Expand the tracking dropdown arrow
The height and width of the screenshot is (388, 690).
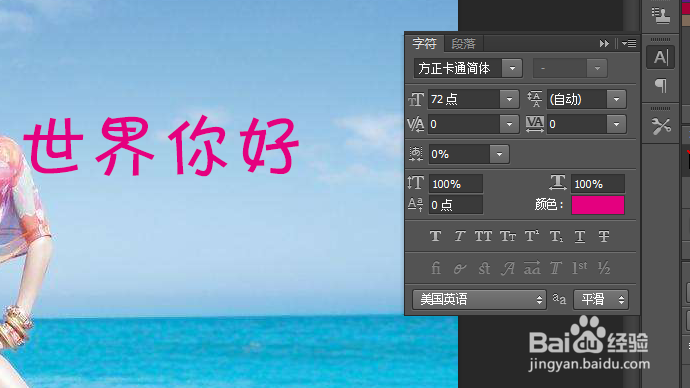[x=617, y=124]
